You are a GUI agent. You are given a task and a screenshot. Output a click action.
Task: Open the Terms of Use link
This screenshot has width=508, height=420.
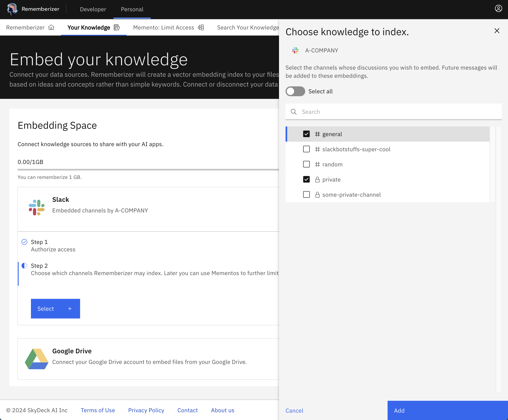coord(98,410)
